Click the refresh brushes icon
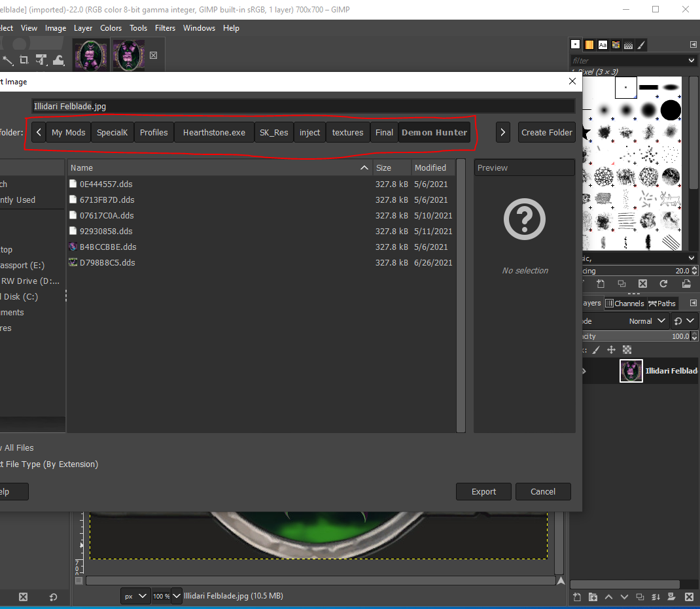This screenshot has height=609, width=700. point(663,284)
